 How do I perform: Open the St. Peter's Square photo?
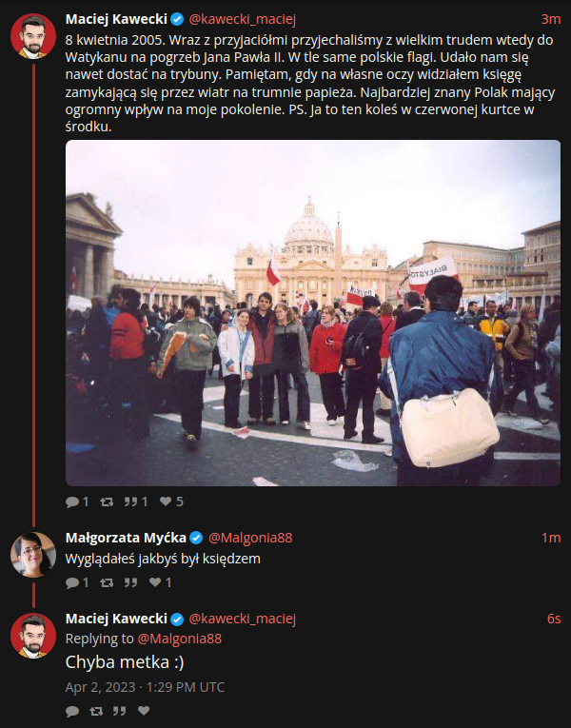coord(313,313)
